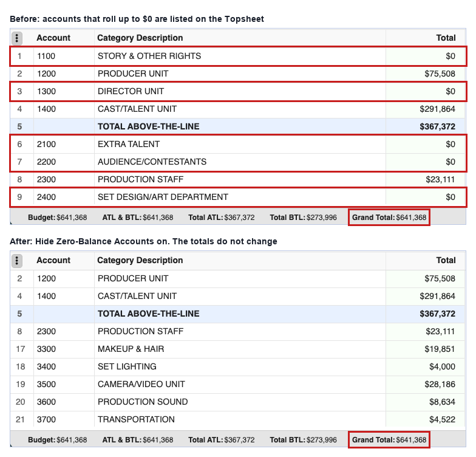The width and height of the screenshot is (476, 457).
Task: Select TOTAL ABOVE-THE-LINE in the After table
Action: click(x=238, y=314)
